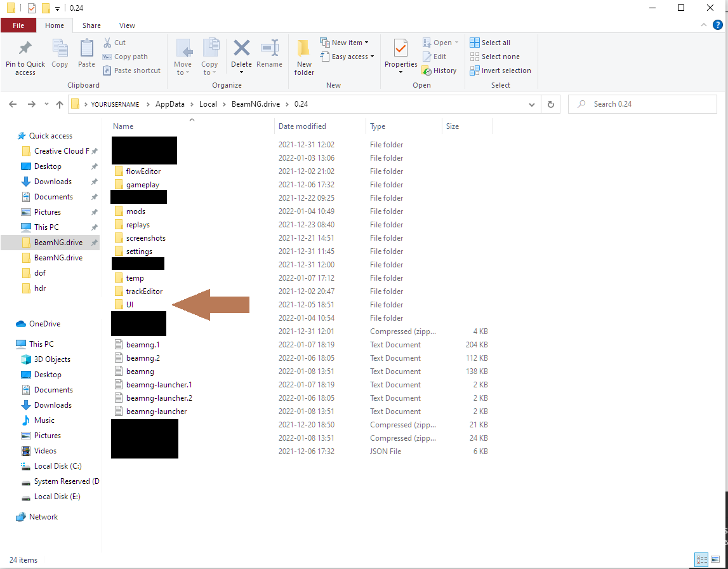The height and width of the screenshot is (569, 728).
Task: Pin to Quick access button
Action: click(x=25, y=58)
